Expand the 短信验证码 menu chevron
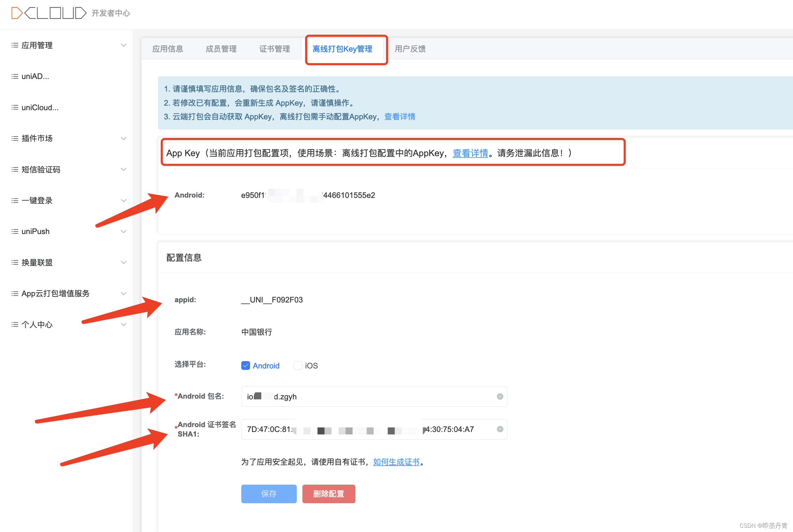793x532 pixels. click(x=124, y=169)
